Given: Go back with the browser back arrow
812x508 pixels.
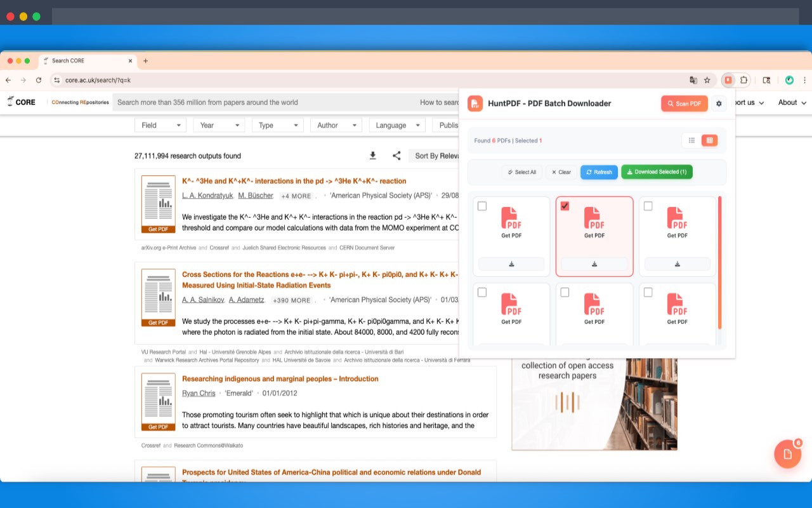Looking at the screenshot, I should click(8, 80).
